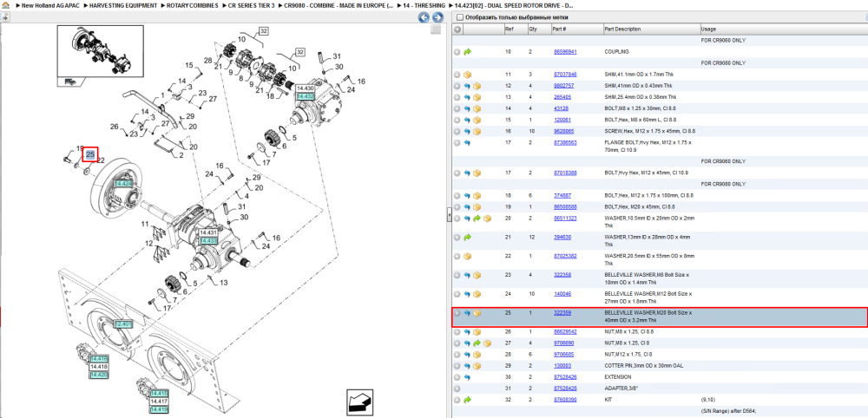Click the blue arrow icon in BELLEVILLE WASHER M8 row
Image resolution: width=868 pixels, height=418 pixels.
[467, 275]
